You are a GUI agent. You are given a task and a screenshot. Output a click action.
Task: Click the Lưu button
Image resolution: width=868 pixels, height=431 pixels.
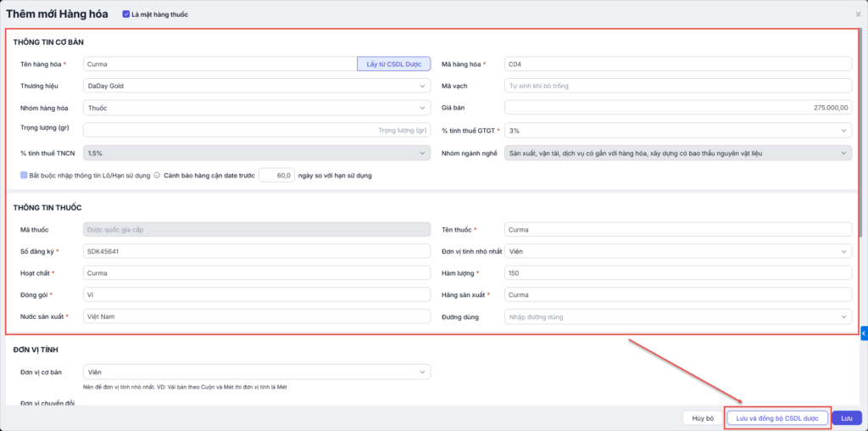click(847, 418)
